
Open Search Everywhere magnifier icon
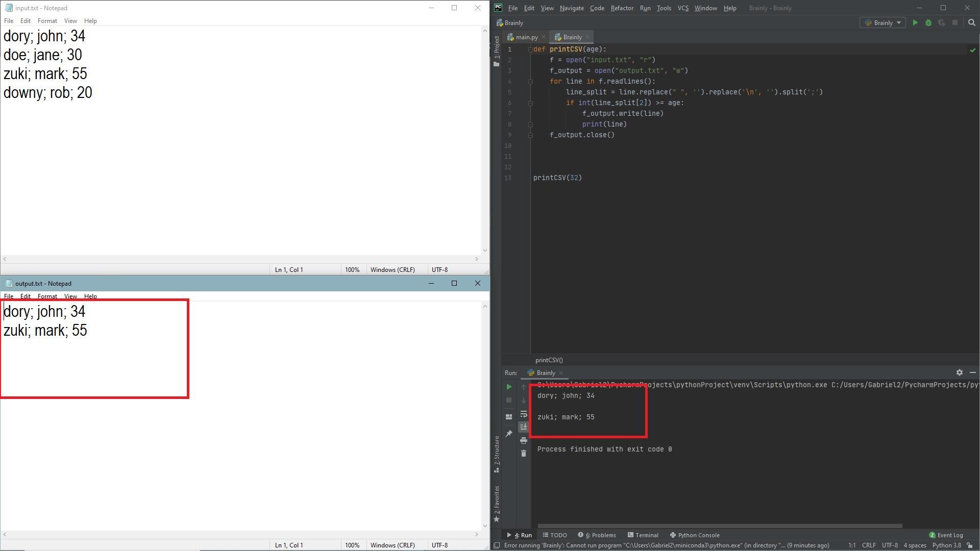[x=971, y=22]
